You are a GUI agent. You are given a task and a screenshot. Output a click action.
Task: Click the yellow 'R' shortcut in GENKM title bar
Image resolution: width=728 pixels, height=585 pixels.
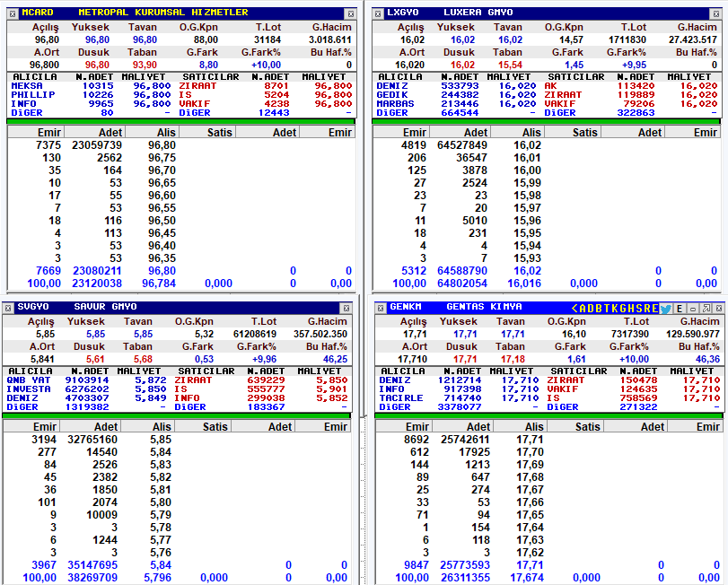pos(647,309)
